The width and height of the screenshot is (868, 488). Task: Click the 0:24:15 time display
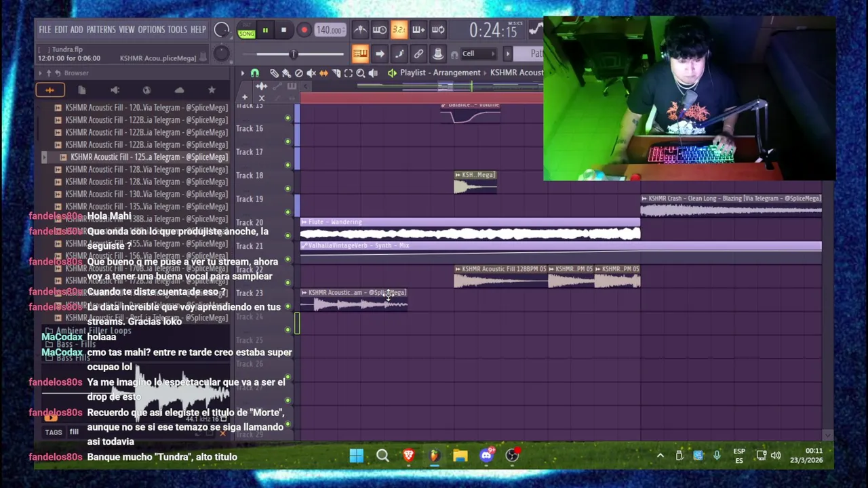coord(493,30)
